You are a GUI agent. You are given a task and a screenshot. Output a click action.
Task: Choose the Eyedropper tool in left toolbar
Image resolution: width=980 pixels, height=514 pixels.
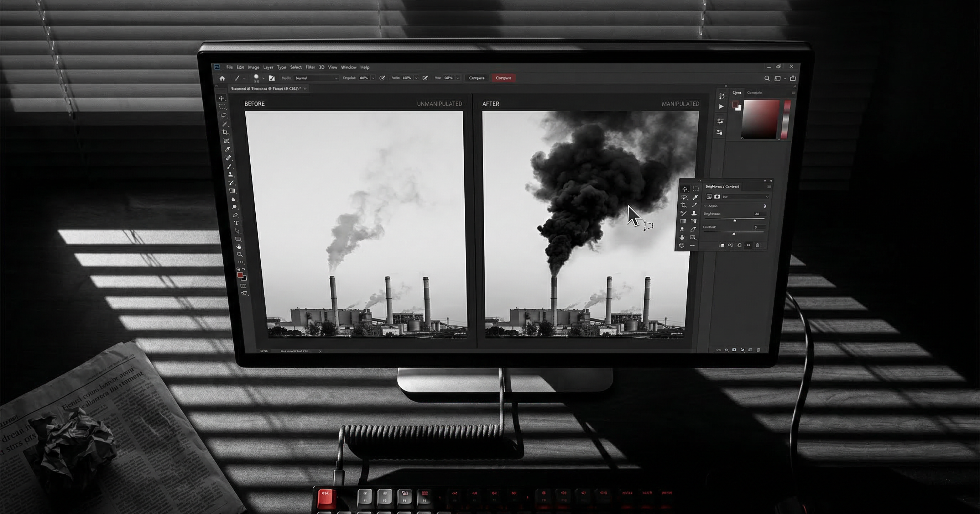tap(228, 149)
